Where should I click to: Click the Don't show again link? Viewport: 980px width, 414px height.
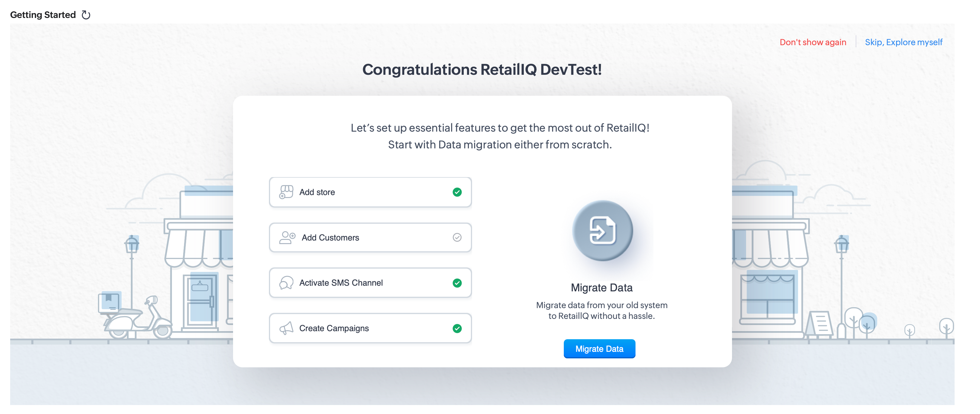point(813,42)
